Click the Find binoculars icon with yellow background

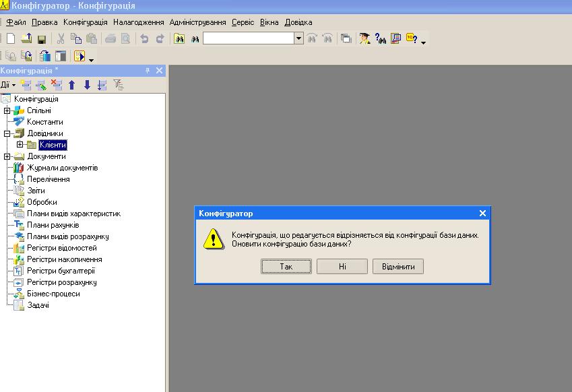(179, 38)
